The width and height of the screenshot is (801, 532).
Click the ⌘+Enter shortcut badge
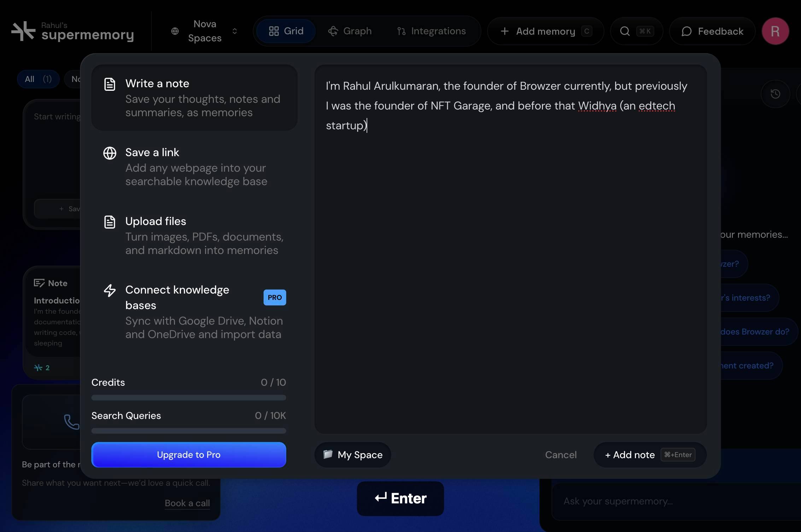coord(678,455)
